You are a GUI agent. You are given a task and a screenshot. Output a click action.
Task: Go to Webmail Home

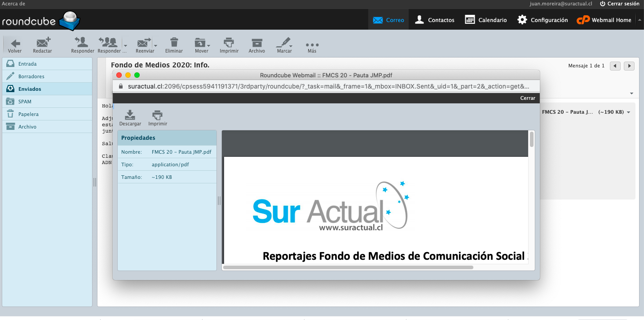click(604, 20)
